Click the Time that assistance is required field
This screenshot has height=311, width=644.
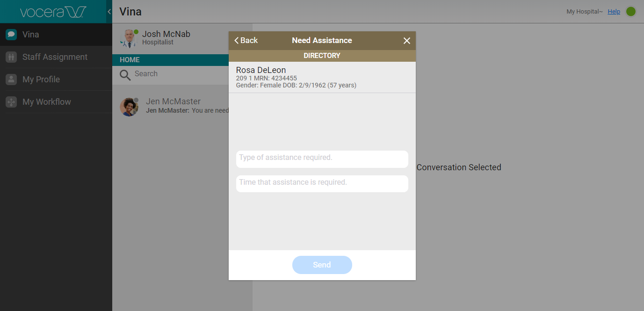coord(322,183)
